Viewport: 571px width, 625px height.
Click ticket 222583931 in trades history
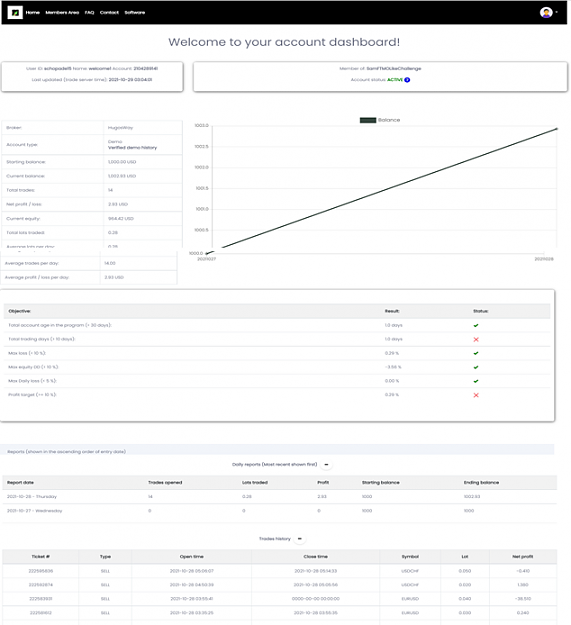pyautogui.click(x=41, y=599)
